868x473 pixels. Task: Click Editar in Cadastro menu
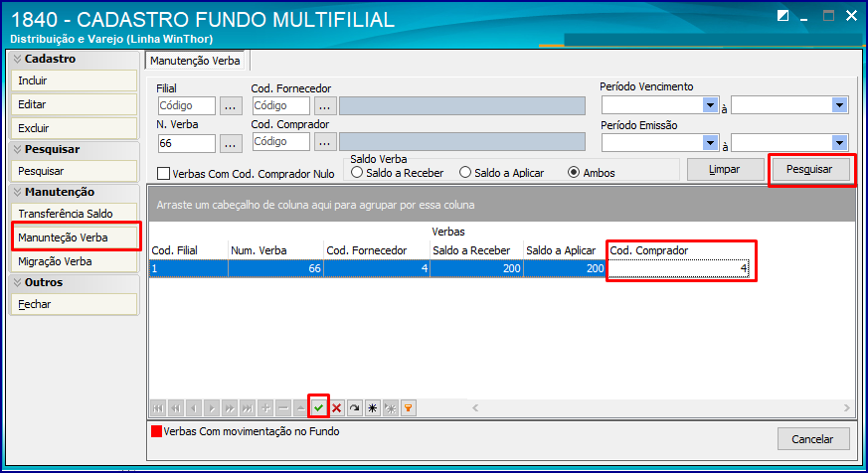click(x=75, y=104)
